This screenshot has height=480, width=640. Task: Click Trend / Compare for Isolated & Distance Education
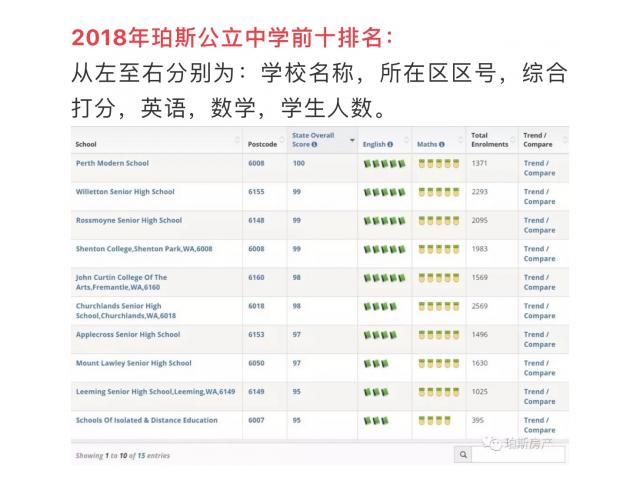(539, 425)
